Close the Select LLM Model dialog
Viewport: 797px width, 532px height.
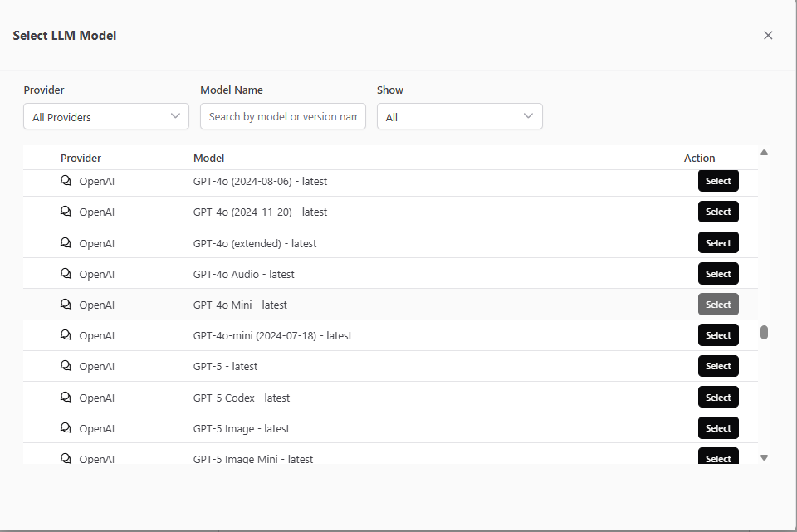[768, 35]
